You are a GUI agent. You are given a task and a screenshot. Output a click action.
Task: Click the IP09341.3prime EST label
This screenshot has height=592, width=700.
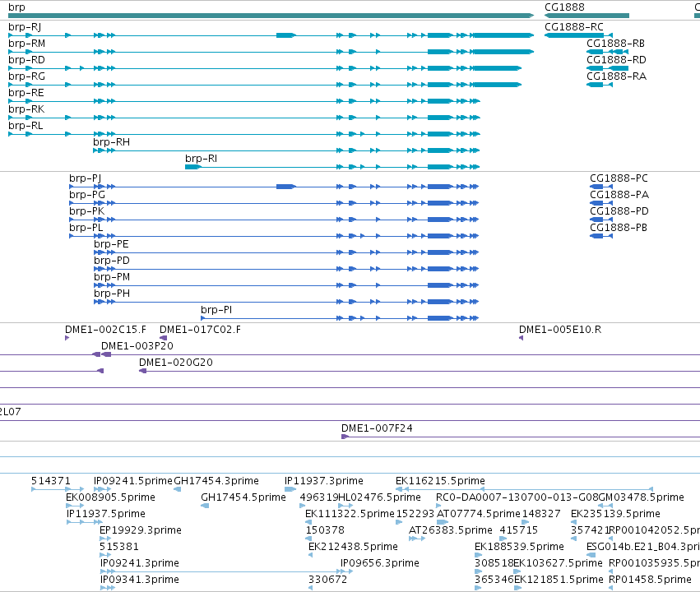[139, 580]
